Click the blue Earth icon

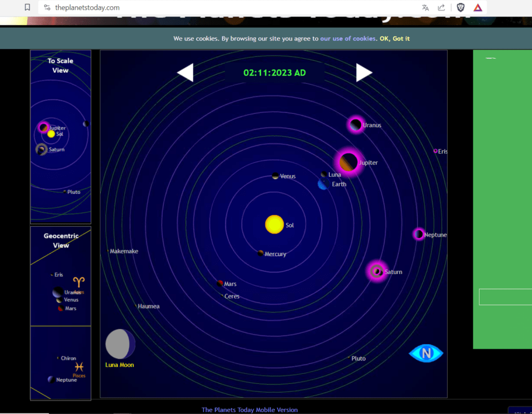click(x=323, y=185)
